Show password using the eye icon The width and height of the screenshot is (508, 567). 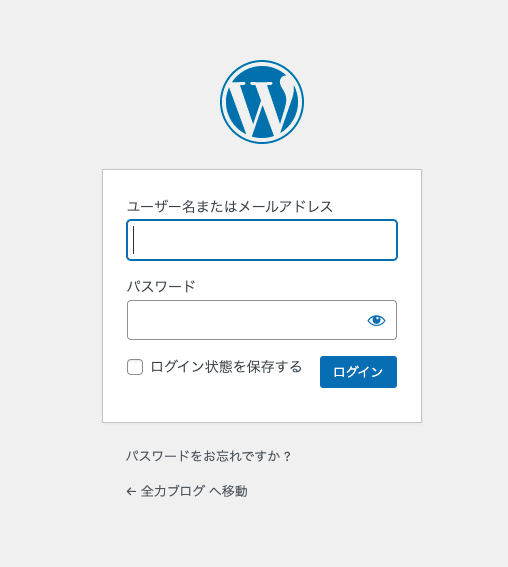376,320
